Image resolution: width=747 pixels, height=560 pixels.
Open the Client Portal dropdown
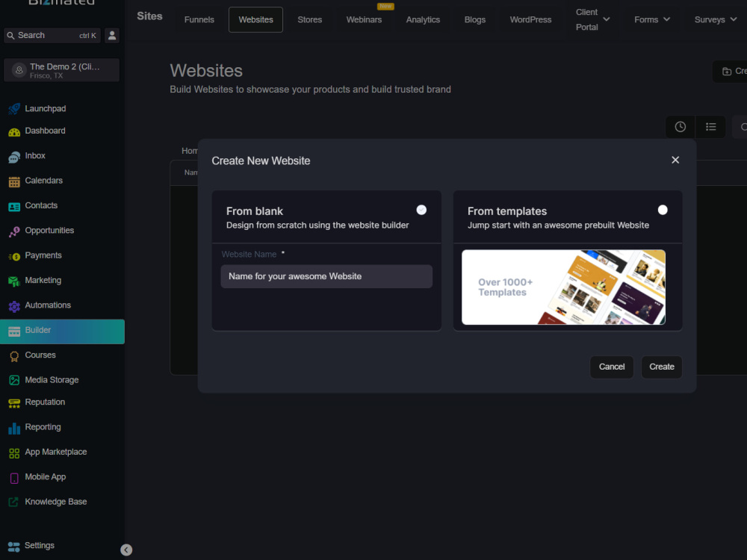tap(592, 19)
